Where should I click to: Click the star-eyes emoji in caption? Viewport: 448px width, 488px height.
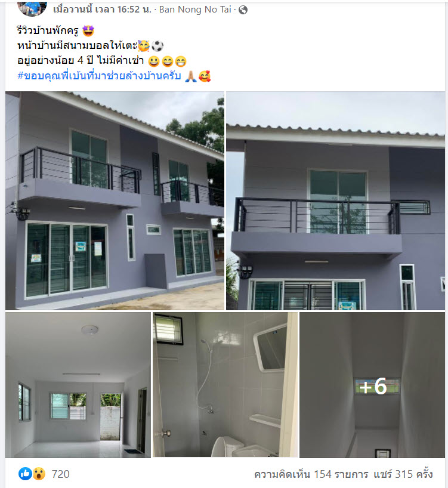tap(88, 31)
